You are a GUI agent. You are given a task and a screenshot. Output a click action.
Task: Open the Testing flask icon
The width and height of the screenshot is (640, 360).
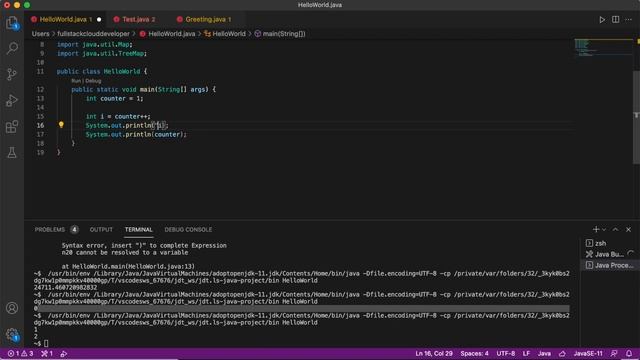[12, 153]
